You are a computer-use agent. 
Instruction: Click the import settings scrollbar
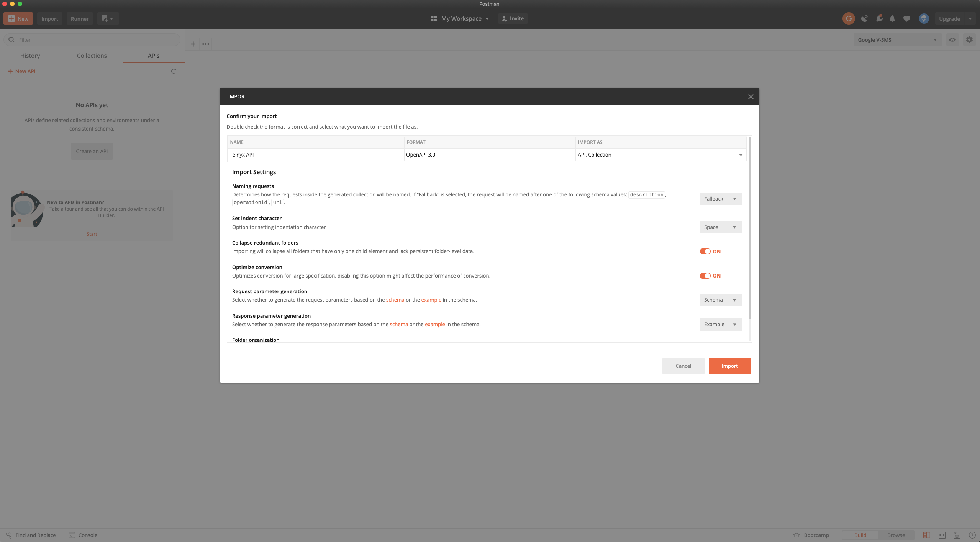[x=750, y=228]
